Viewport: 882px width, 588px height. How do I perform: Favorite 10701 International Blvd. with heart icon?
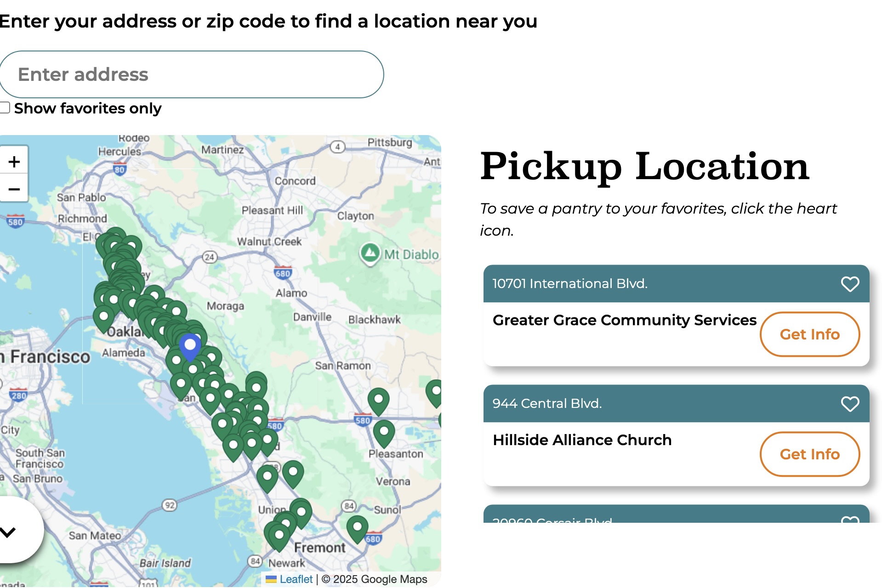tap(850, 284)
